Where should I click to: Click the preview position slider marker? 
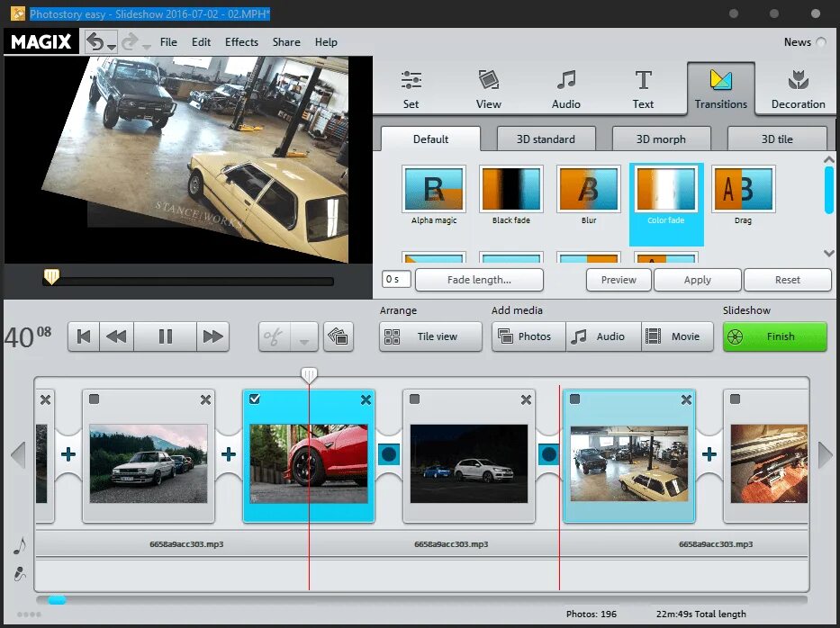(x=51, y=277)
